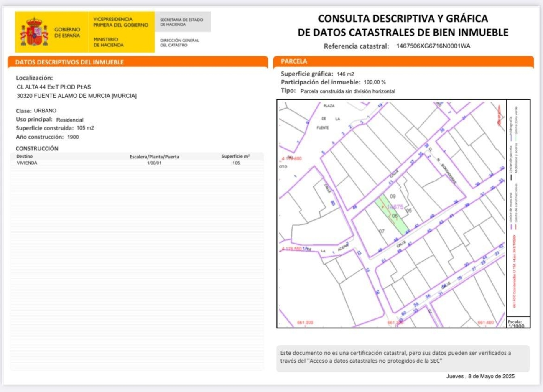
Task: Select address 'CL ALTA 44 Es:T Pl:OD Pt:AS'
Action: 54,87
